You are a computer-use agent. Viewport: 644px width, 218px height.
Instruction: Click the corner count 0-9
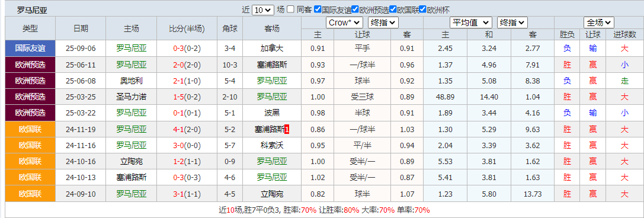click(230, 161)
